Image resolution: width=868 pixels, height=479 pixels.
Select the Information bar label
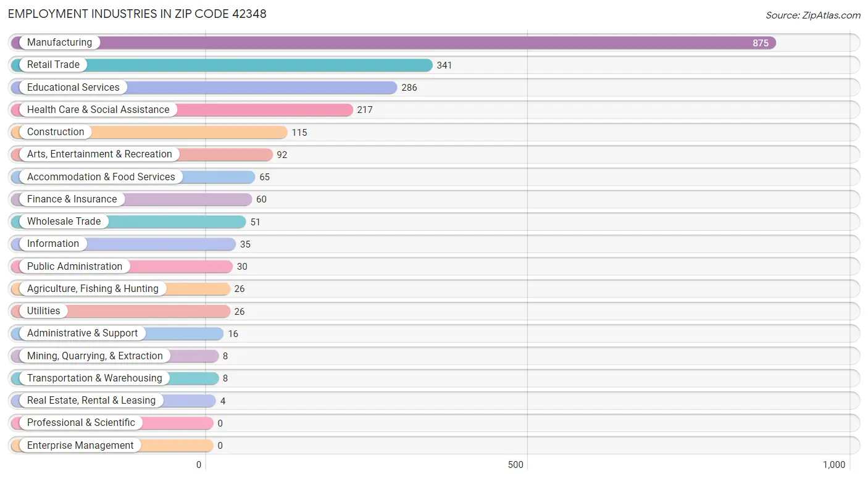[53, 244]
